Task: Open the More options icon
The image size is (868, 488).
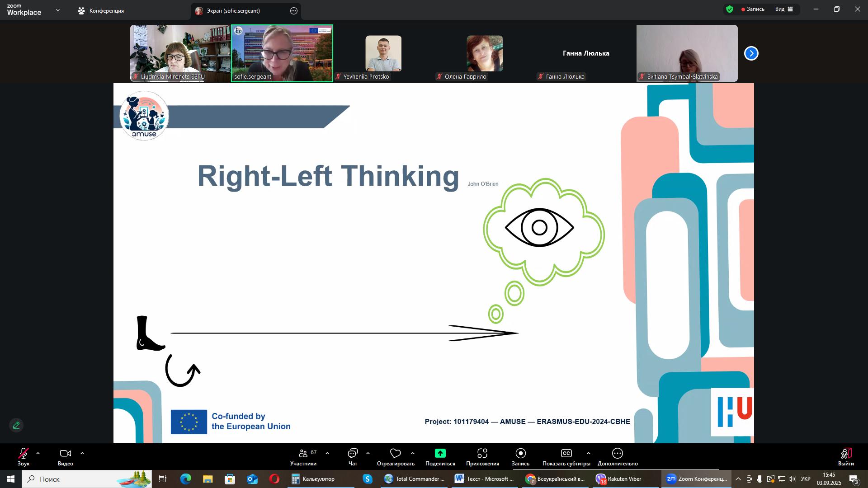Action: coord(618,454)
